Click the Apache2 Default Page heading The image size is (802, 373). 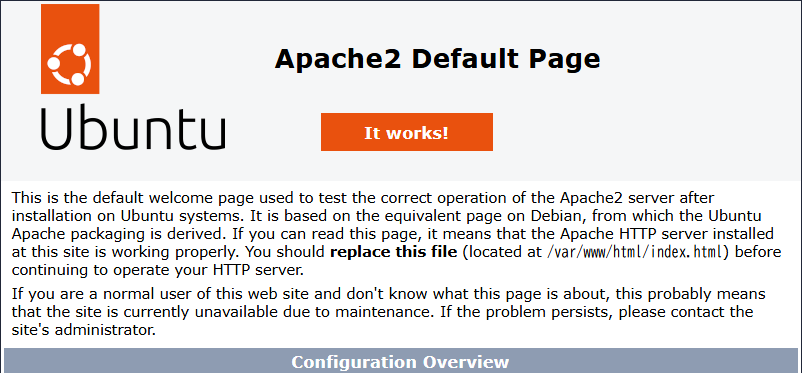437,59
